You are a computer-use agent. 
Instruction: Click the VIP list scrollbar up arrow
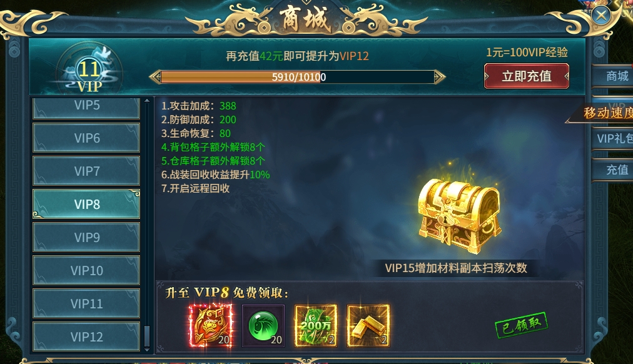147,101
